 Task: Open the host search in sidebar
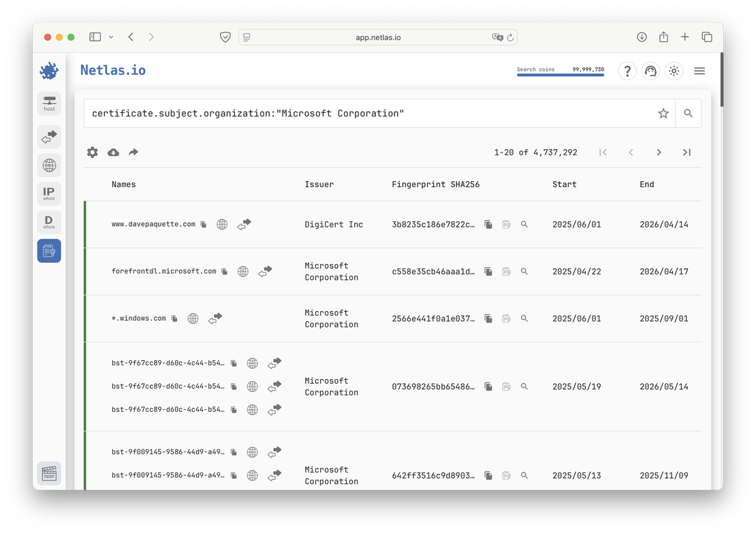49,103
